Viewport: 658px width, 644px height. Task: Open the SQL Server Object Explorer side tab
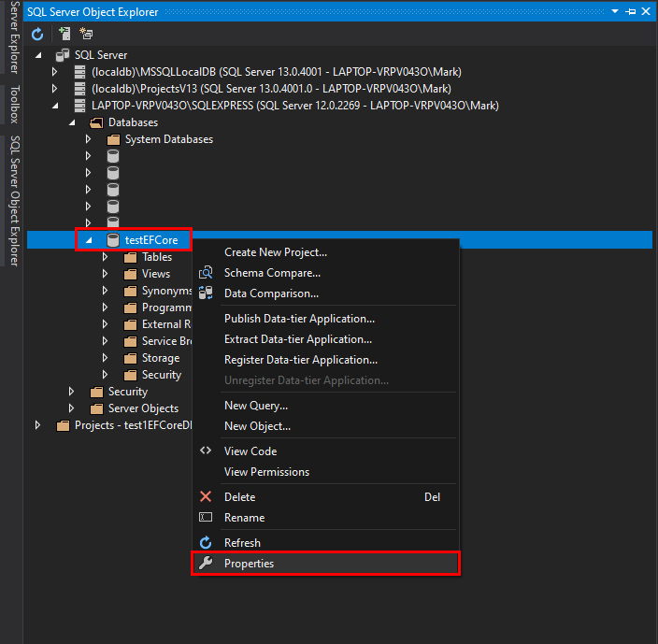[x=15, y=201]
